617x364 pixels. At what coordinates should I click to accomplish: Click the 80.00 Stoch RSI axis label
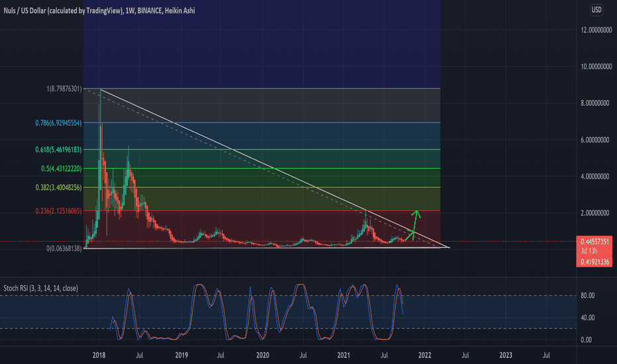pos(587,296)
